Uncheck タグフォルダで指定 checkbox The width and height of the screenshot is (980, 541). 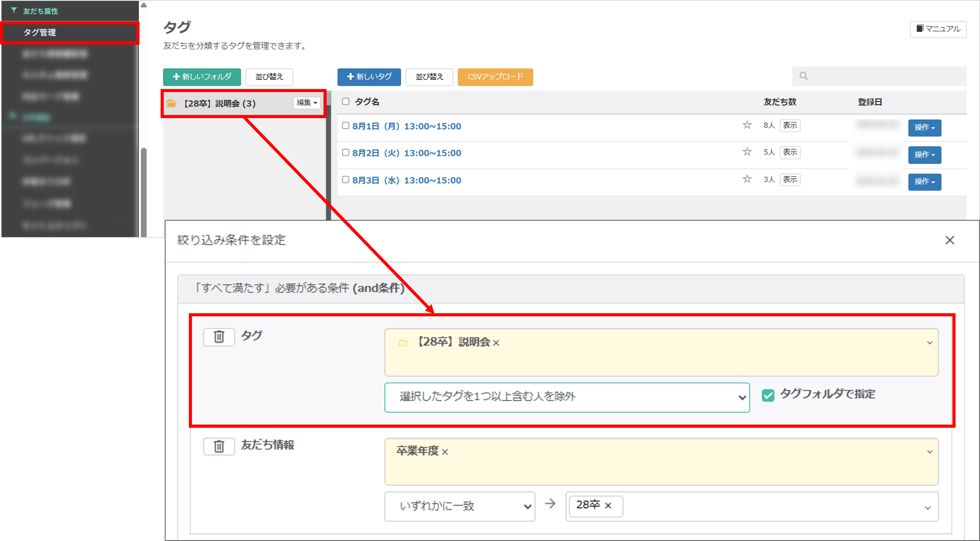pos(768,395)
